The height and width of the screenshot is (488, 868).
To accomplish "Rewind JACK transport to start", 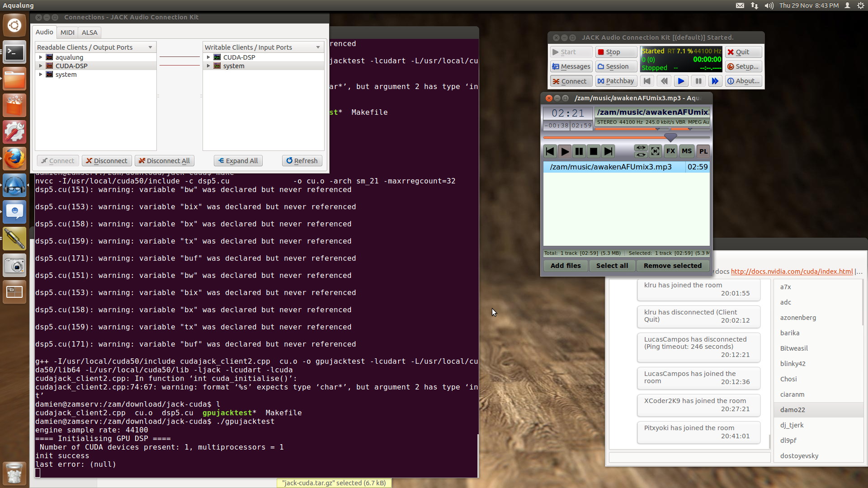I will [x=647, y=81].
